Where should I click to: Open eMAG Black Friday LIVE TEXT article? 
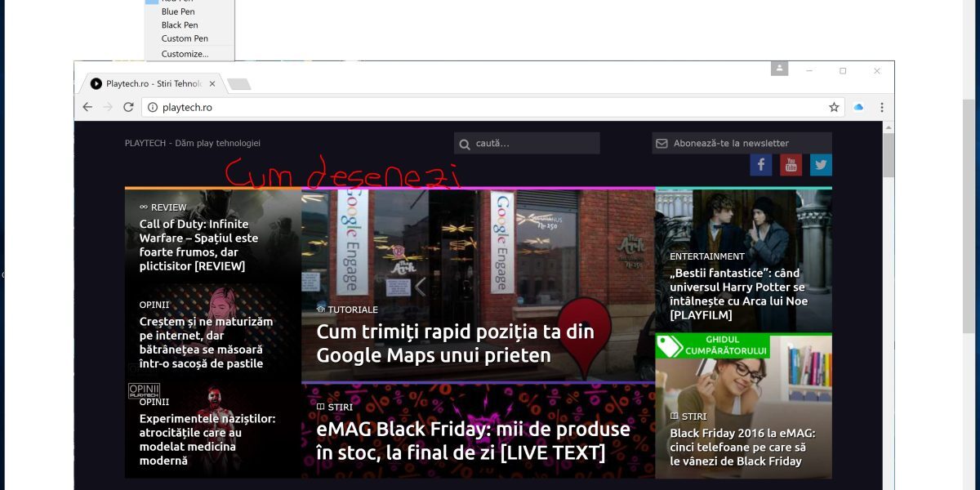tap(473, 440)
